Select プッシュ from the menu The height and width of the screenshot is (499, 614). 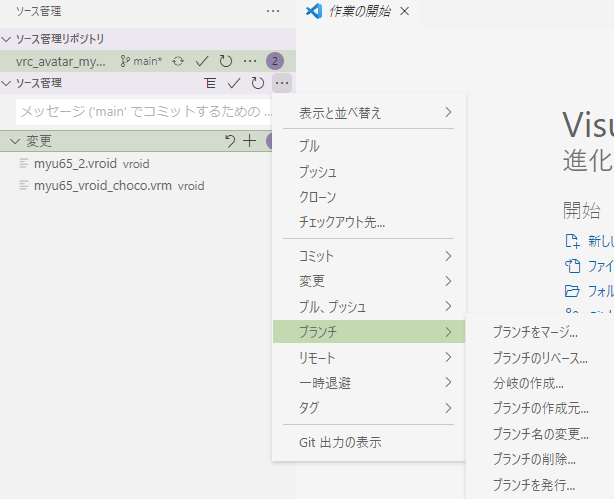click(x=368, y=172)
